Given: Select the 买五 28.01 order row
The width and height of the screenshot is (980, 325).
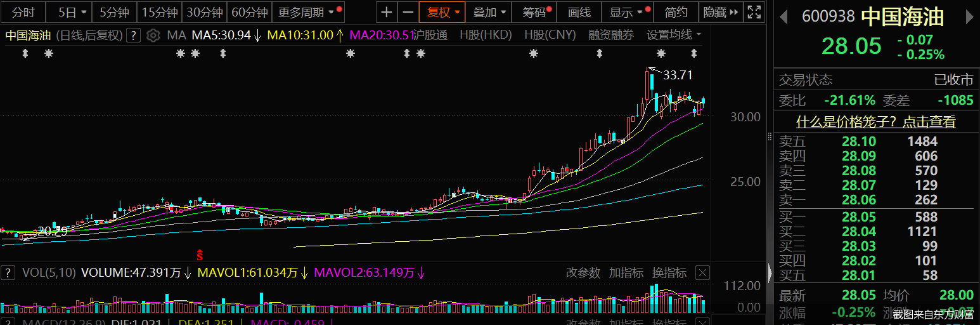Looking at the screenshot, I should click(877, 275).
